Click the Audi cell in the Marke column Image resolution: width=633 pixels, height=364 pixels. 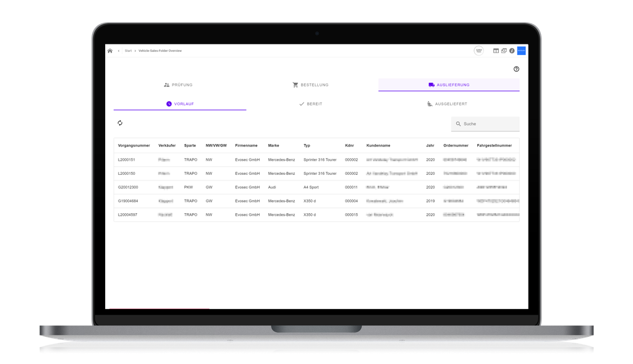[x=272, y=187]
